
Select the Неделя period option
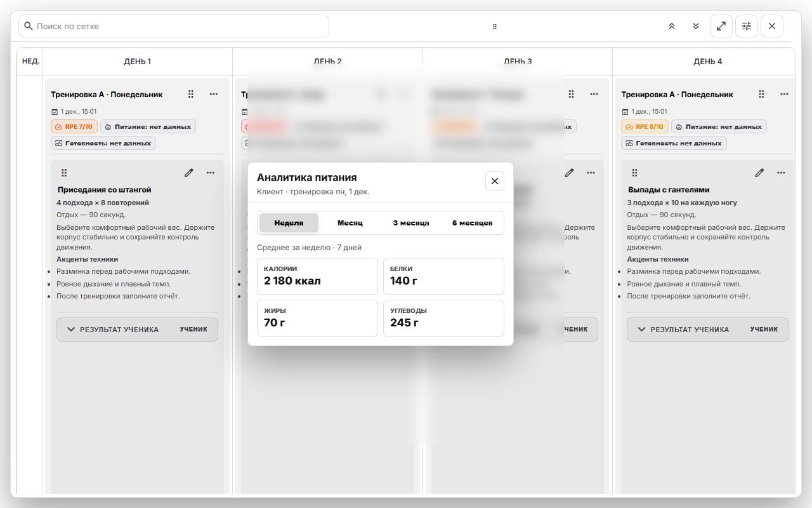289,223
